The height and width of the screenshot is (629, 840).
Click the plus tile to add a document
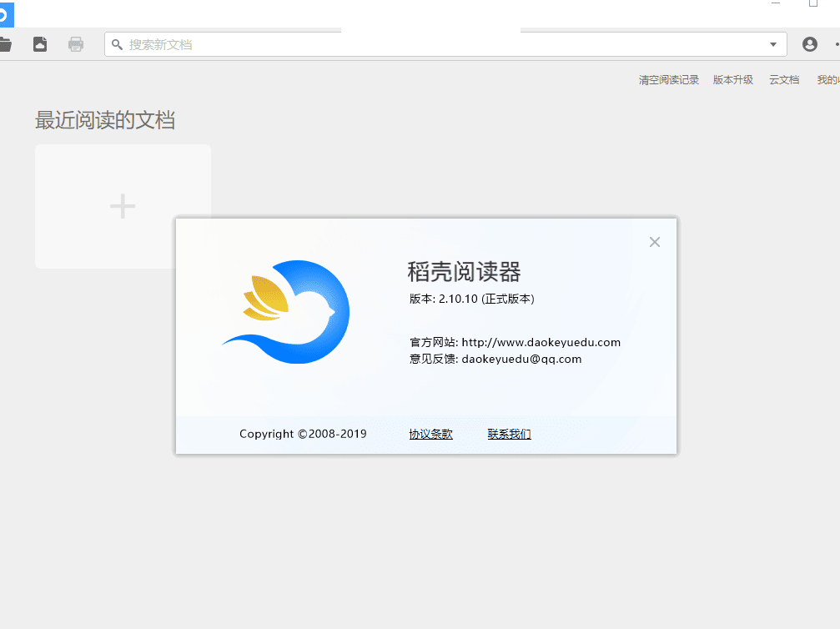point(123,206)
